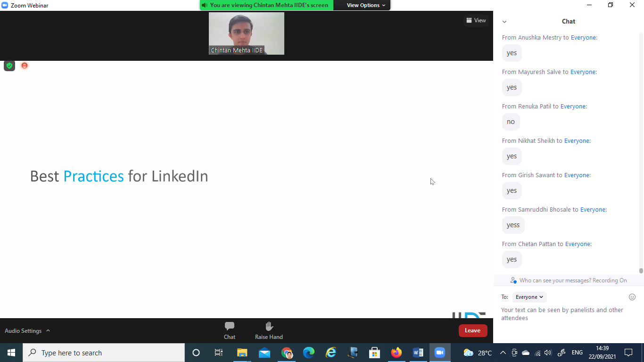The image size is (644, 362).
Task: Open Task View on the taskbar
Action: (x=218, y=353)
